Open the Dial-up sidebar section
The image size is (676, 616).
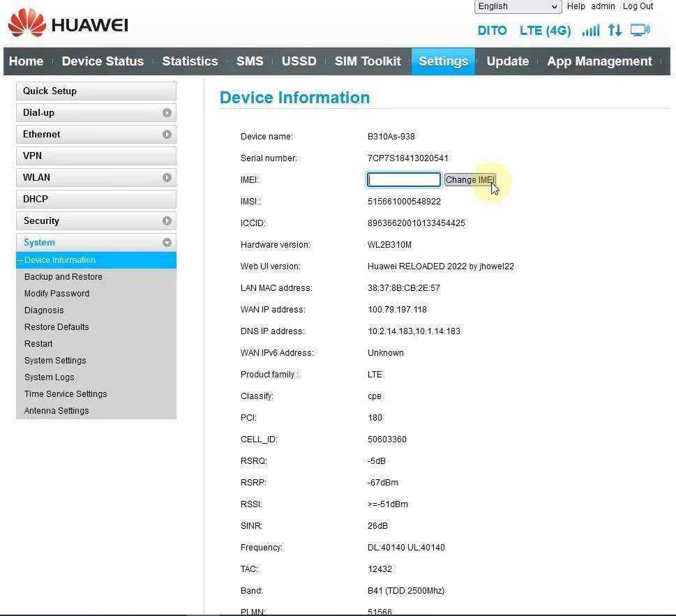96,112
